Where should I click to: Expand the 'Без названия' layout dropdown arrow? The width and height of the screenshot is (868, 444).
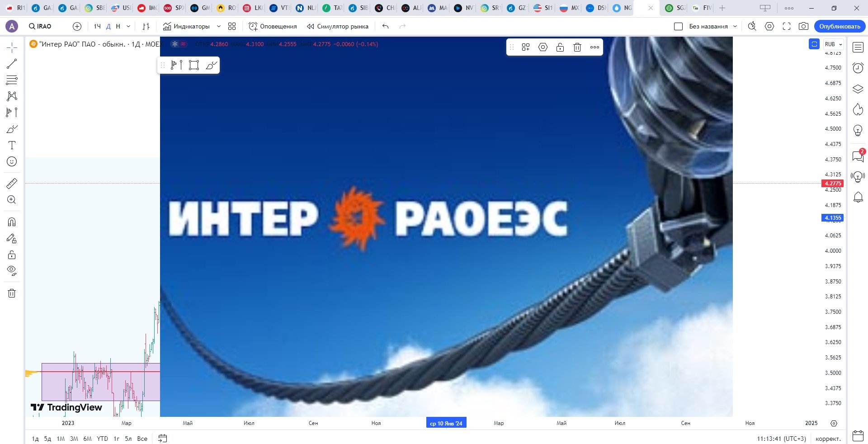pos(735,26)
